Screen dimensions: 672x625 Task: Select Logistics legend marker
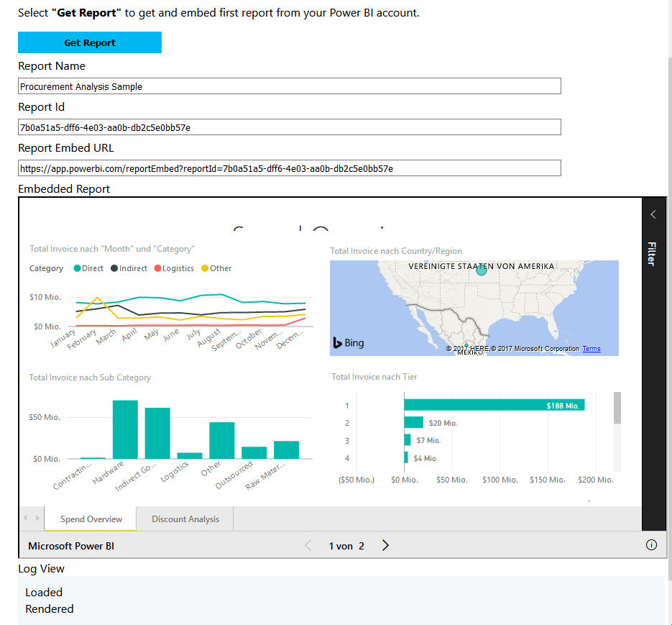[x=157, y=268]
